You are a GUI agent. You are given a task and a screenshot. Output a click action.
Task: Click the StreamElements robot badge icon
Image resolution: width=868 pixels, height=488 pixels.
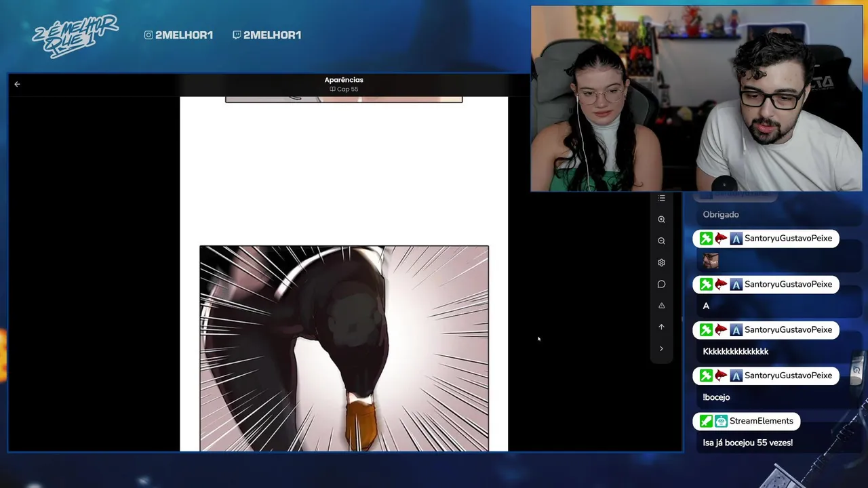[721, 421]
